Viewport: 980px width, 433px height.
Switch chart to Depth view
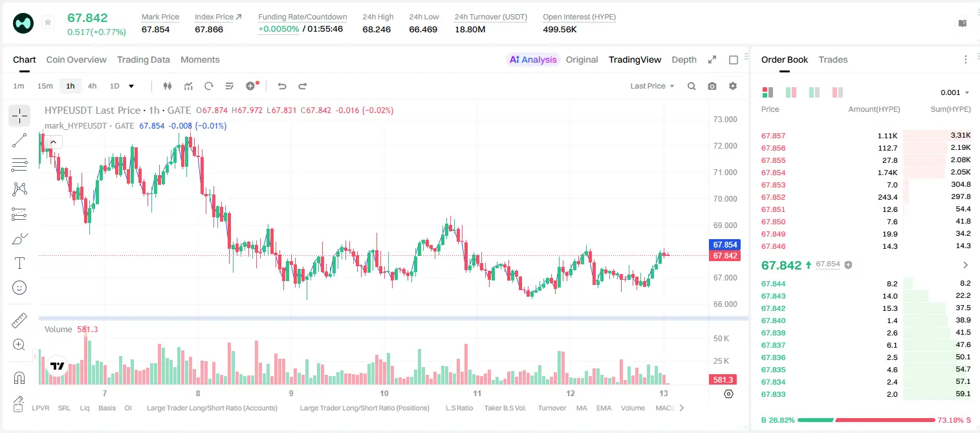pyautogui.click(x=684, y=59)
